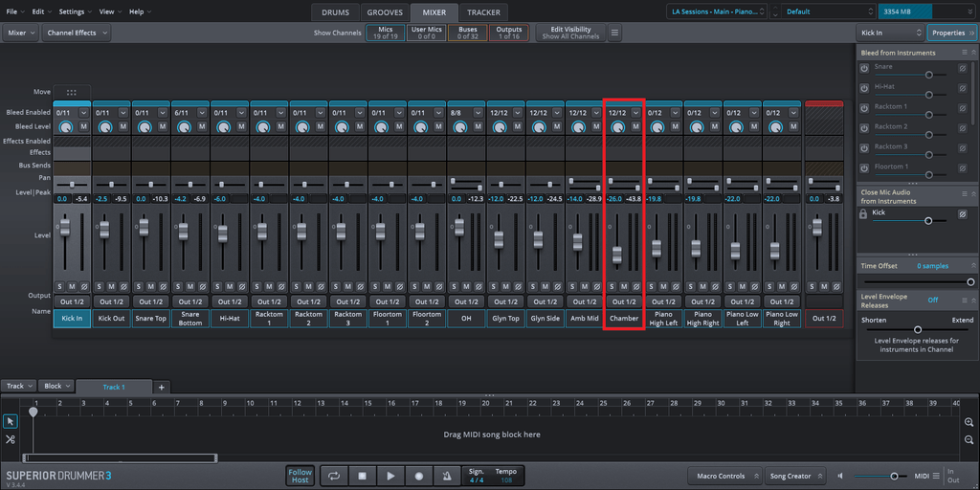This screenshot has width=980, height=490.
Task: Click the Time Offset slider handle
Action: tap(970, 282)
